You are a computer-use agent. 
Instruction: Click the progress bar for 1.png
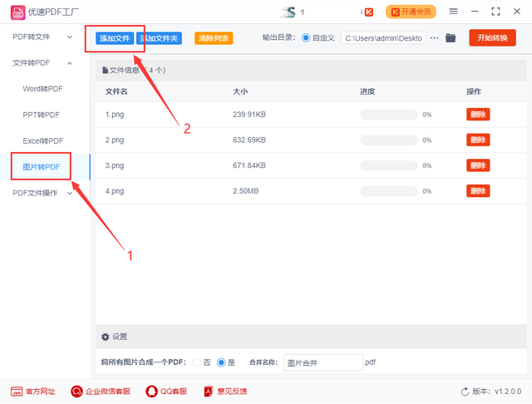point(389,115)
